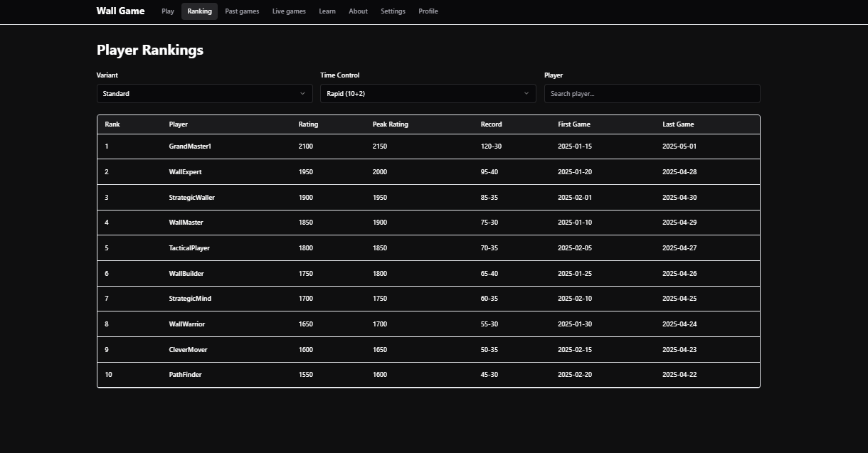The height and width of the screenshot is (453, 868).
Task: Click on PathFinder in rank 10
Action: (x=185, y=375)
